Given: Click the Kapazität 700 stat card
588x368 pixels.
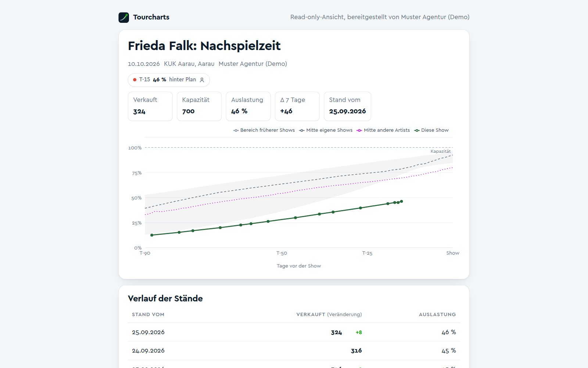Looking at the screenshot, I should point(199,106).
